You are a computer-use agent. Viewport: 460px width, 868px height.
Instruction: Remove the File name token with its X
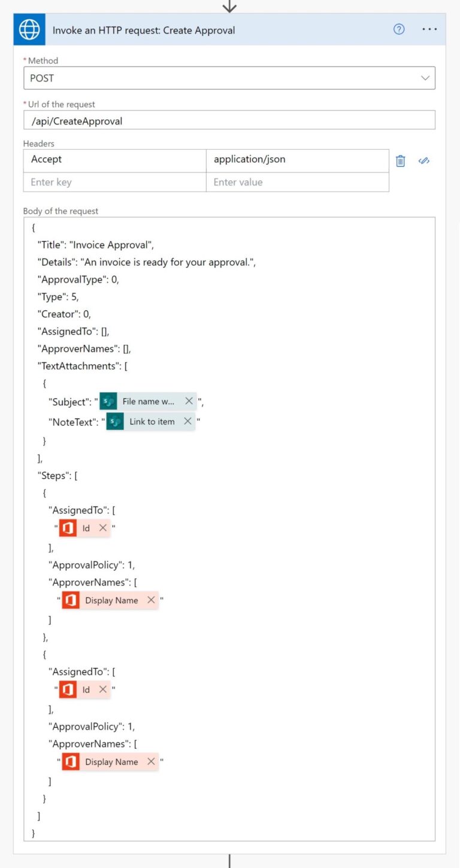coord(189,401)
